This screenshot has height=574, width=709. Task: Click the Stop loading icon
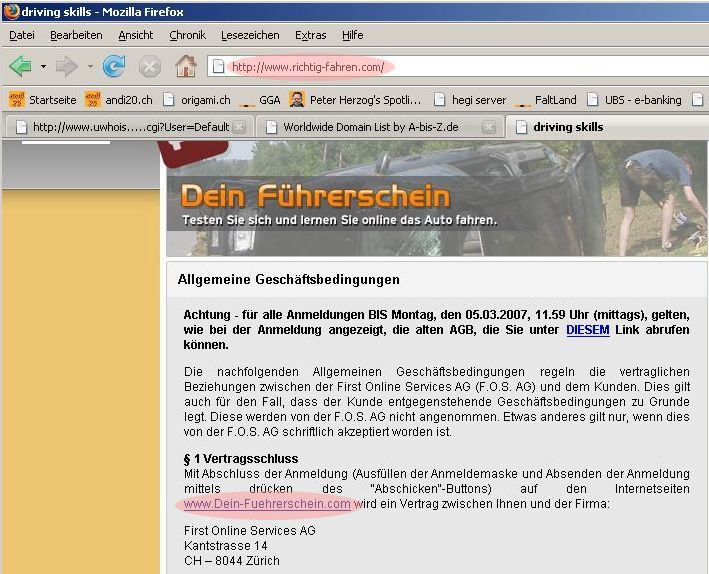click(x=149, y=67)
